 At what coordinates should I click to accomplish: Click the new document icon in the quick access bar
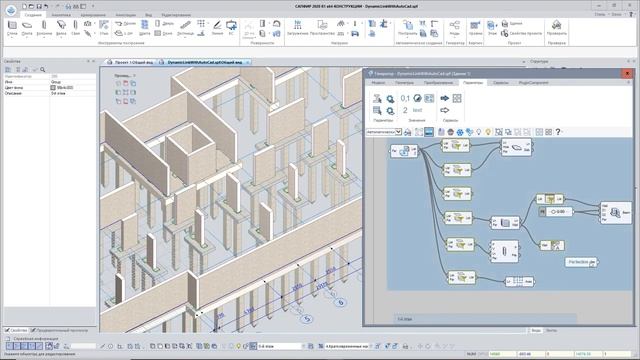25,6
